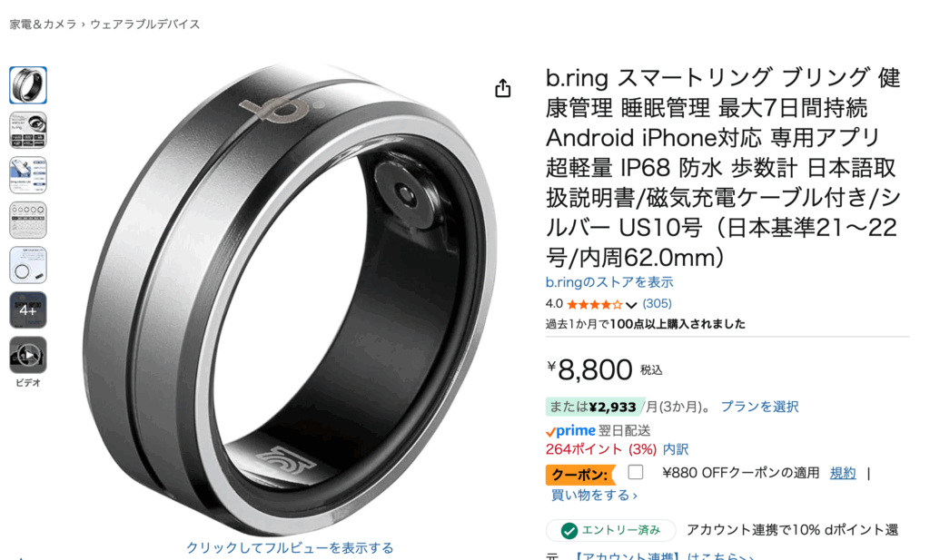Image resolution: width=930 pixels, height=560 pixels.
Task: Open the coupon 規約 terms link
Action: [843, 473]
